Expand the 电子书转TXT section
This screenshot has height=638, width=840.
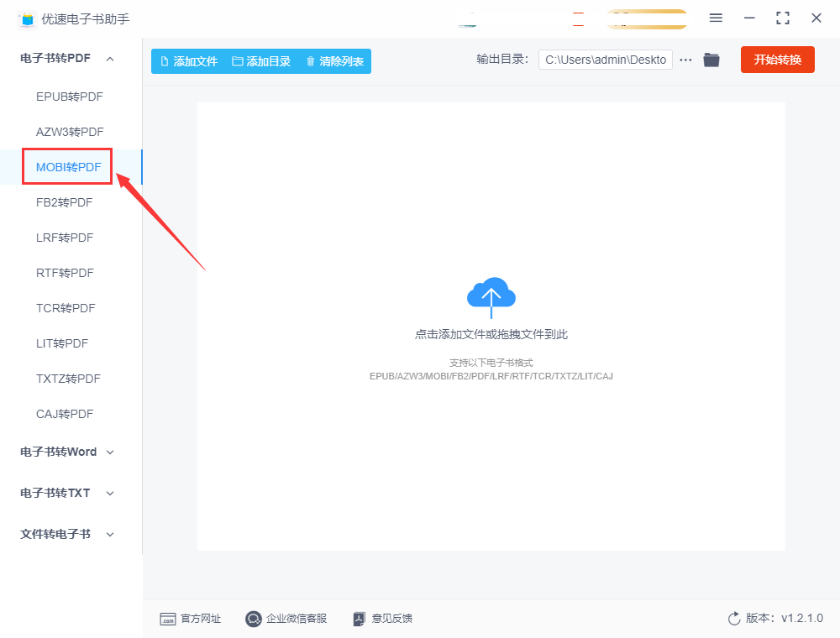click(110, 493)
